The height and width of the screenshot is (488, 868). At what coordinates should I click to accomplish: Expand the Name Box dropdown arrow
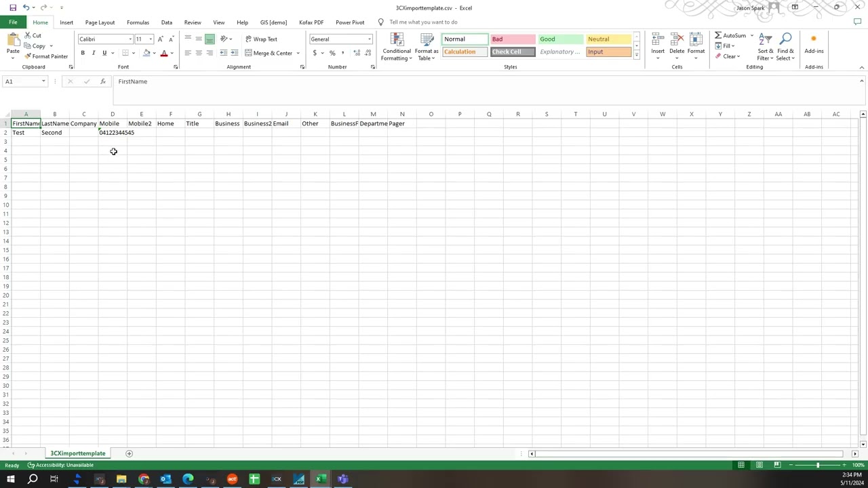coord(43,81)
